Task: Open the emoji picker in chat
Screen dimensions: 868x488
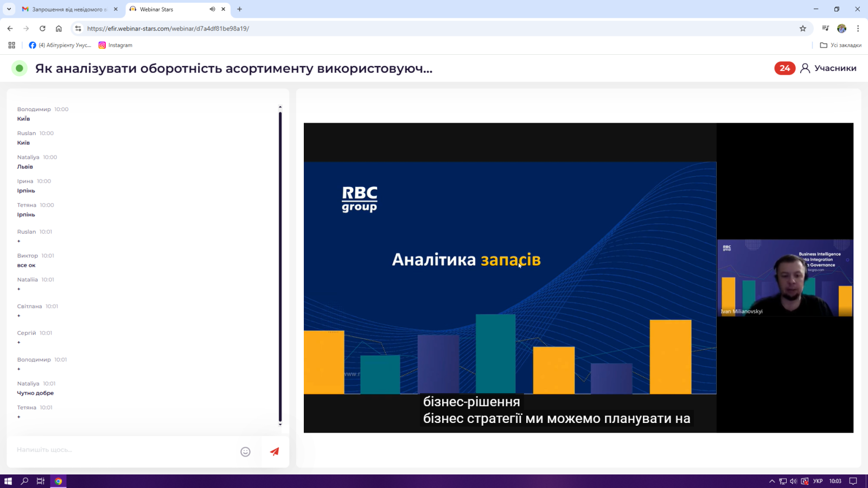Action: click(x=245, y=452)
